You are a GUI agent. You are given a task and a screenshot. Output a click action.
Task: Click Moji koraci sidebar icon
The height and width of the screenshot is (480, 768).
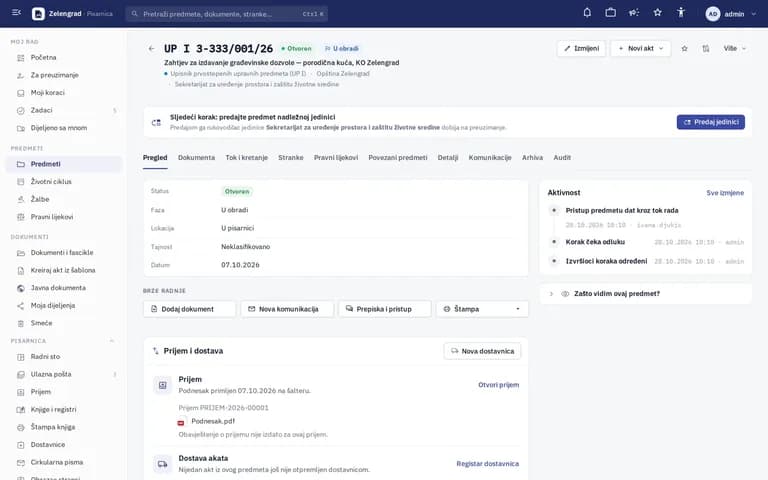pos(21,93)
